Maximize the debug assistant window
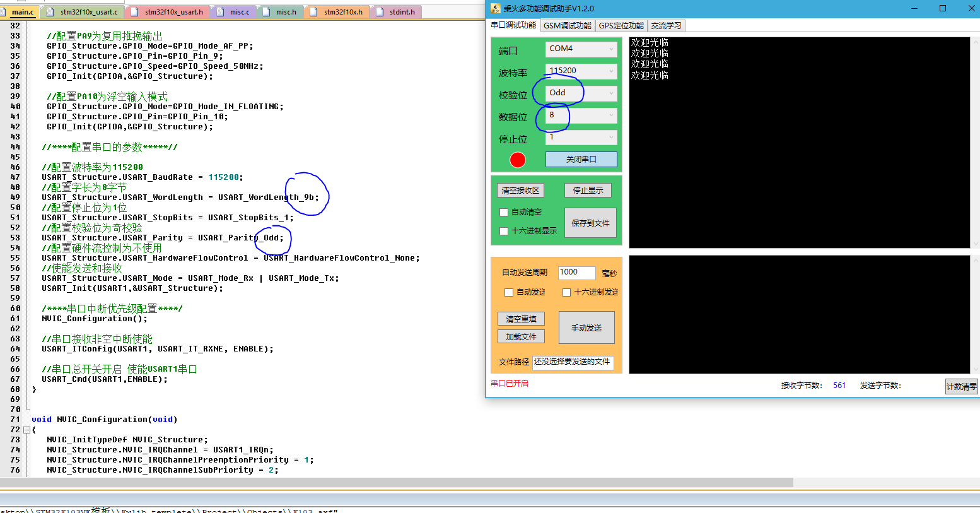Image resolution: width=980 pixels, height=513 pixels. point(942,8)
